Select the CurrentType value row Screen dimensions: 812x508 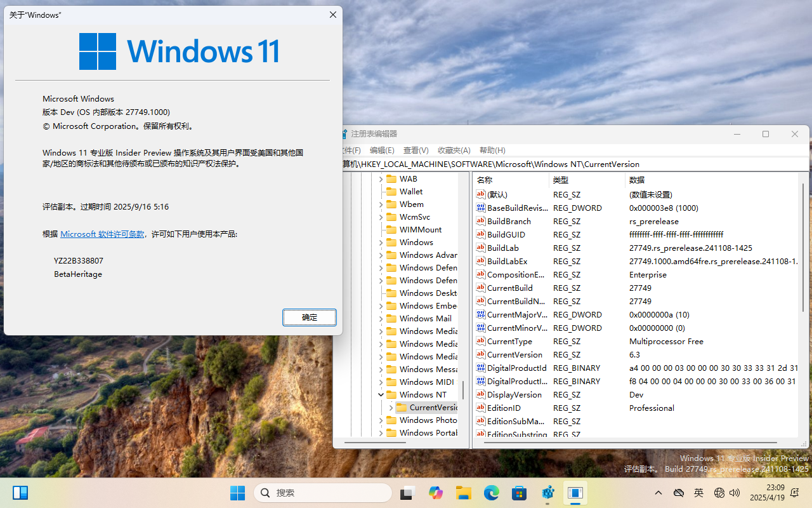[637, 341]
